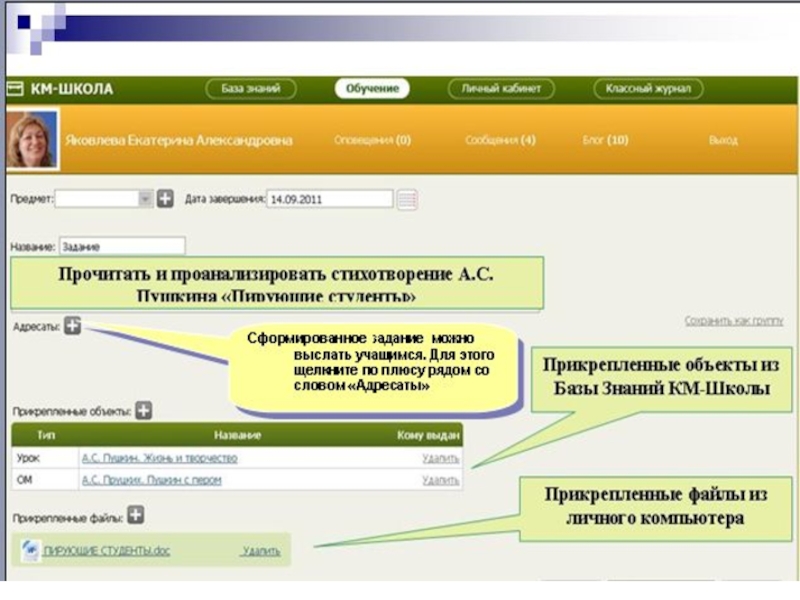This screenshot has height=600, width=800.
Task: Open the База знаний tab
Action: point(251,89)
